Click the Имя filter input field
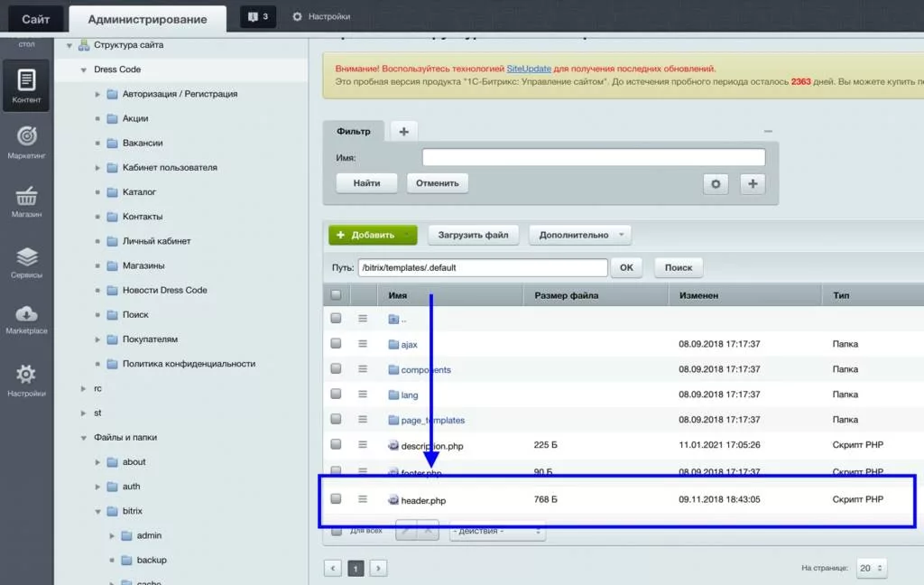 pyautogui.click(x=594, y=157)
